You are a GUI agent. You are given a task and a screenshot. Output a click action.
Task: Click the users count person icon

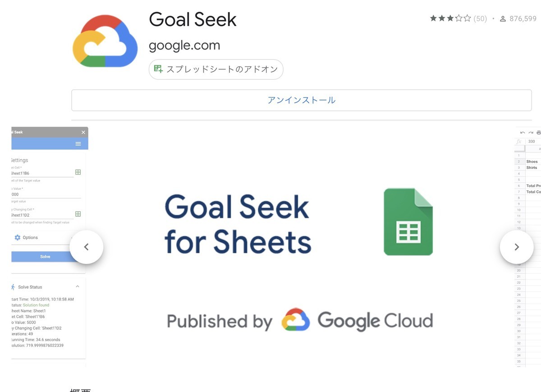[503, 18]
